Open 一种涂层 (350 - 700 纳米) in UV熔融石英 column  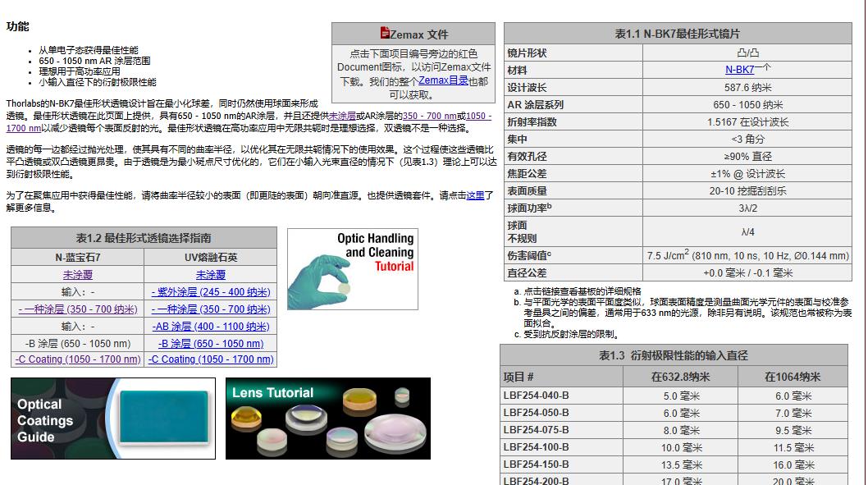[x=210, y=309]
